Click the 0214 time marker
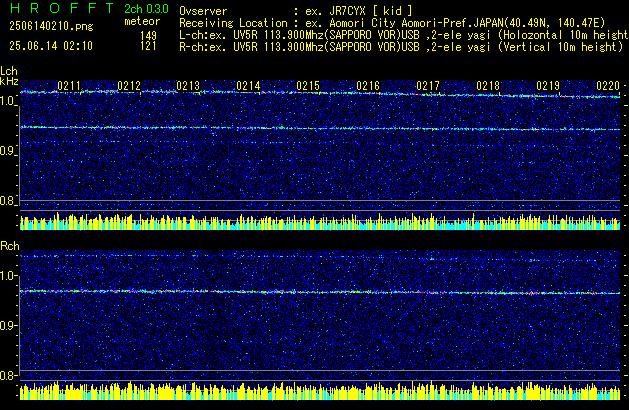The height and width of the screenshot is (410, 629). 248,86
